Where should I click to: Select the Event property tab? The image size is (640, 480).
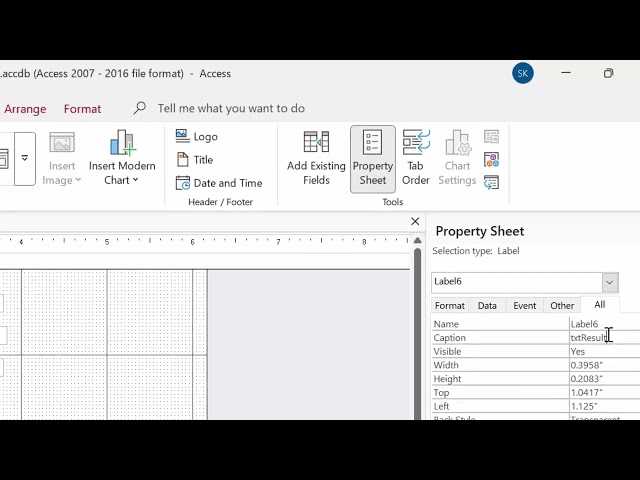coord(524,305)
